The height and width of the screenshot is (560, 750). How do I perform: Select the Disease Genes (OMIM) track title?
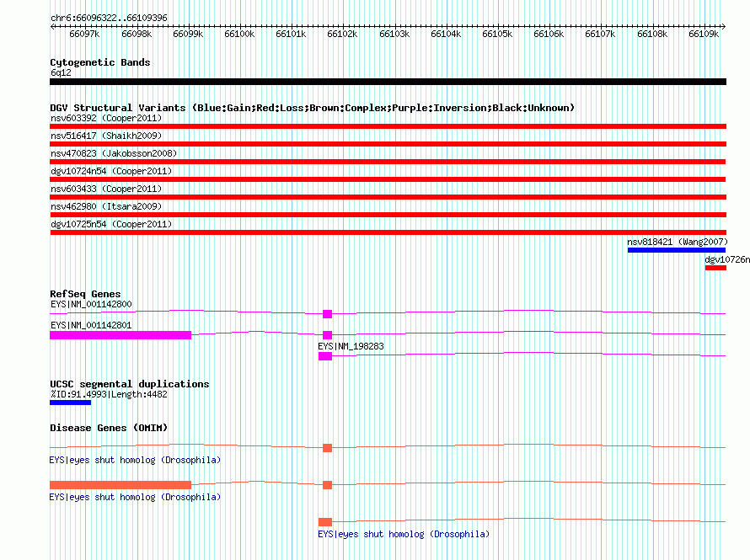[109, 428]
